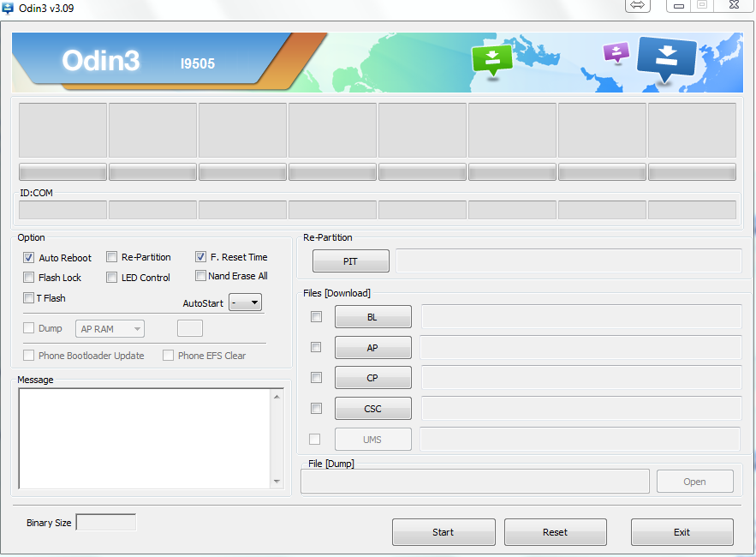Click the AP file button
The width and height of the screenshot is (756, 557).
(372, 348)
